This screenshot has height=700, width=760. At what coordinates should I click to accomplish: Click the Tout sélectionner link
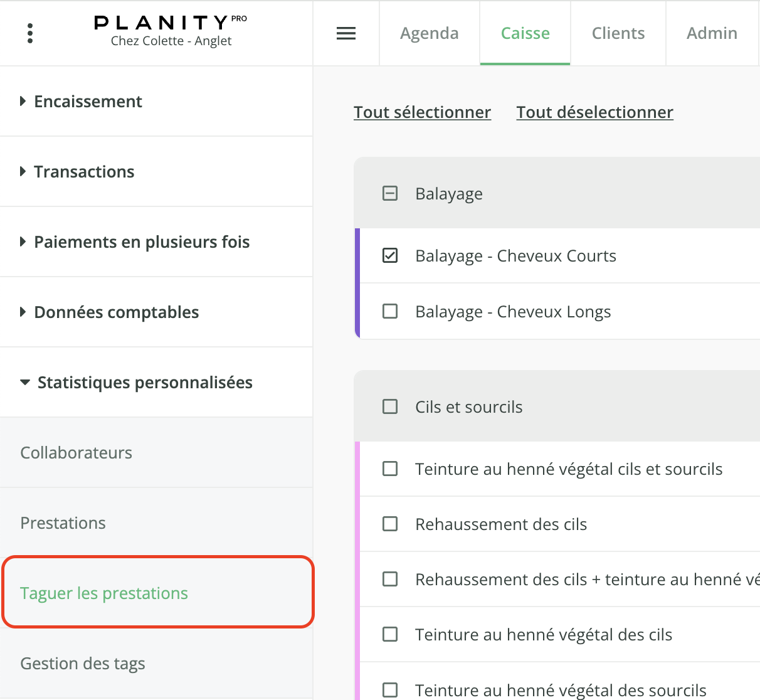422,112
